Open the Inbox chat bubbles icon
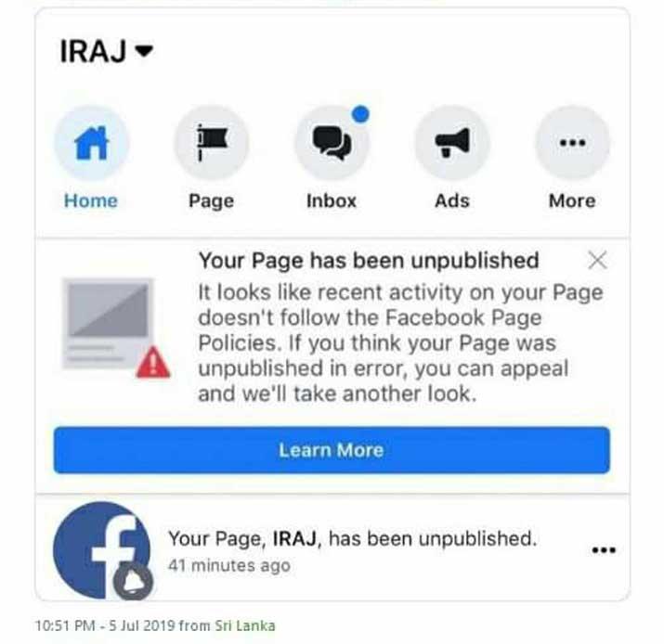 332,143
